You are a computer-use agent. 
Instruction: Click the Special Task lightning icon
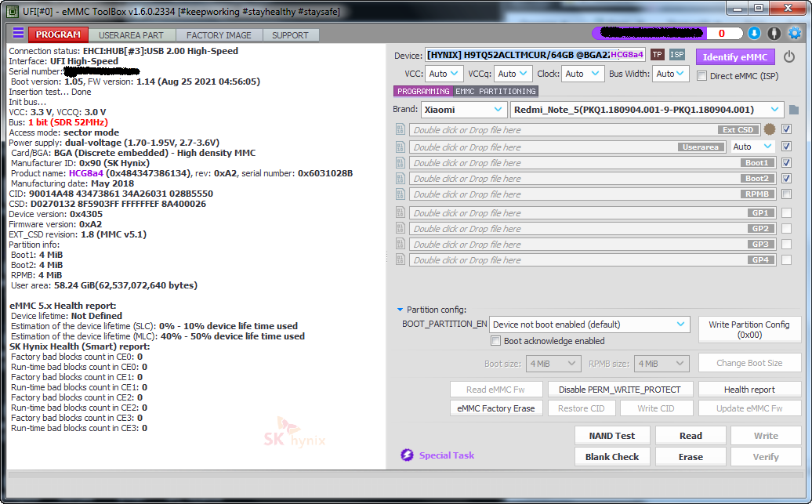[x=407, y=455]
